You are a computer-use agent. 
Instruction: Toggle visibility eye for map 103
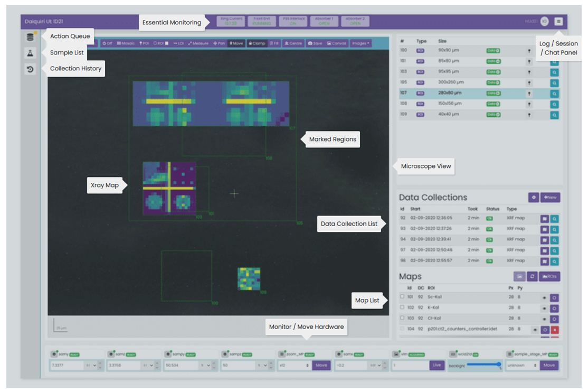544,319
